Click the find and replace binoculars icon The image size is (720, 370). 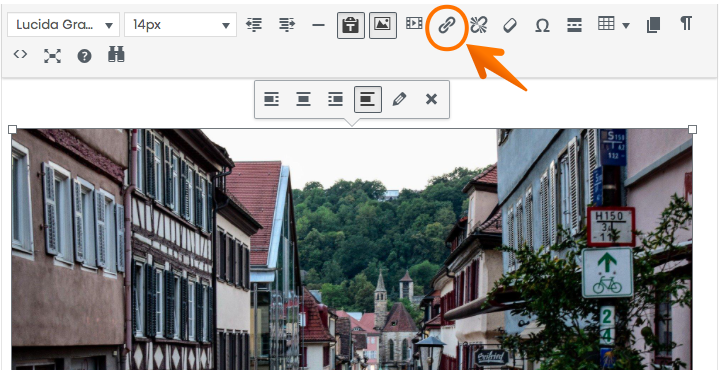pyautogui.click(x=116, y=54)
